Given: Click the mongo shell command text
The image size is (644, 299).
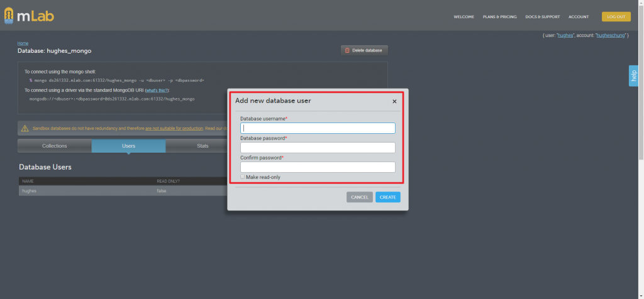Looking at the screenshot, I should click(116, 80).
